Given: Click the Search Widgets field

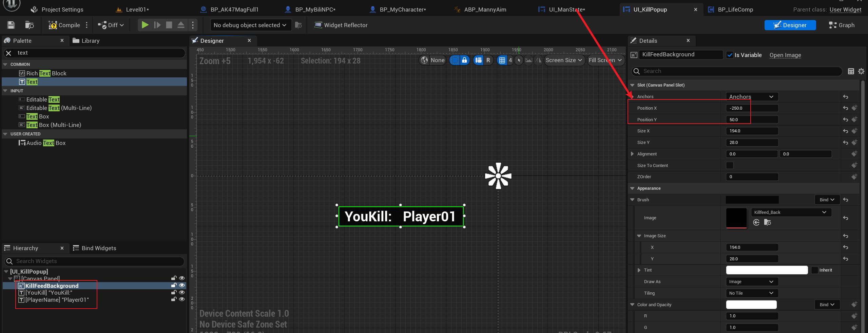Looking at the screenshot, I should (x=95, y=261).
